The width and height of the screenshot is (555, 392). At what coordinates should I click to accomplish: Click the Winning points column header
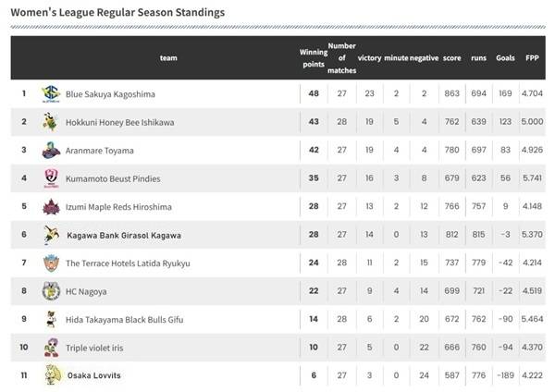coord(314,57)
